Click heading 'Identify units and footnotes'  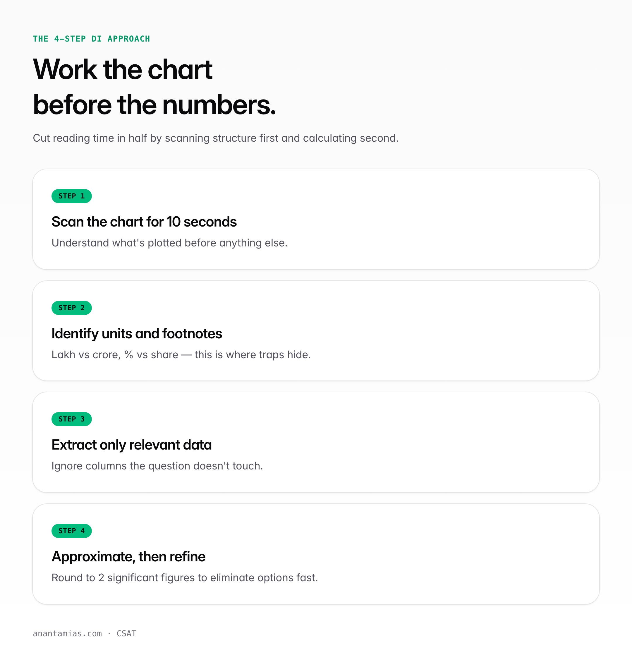[137, 334]
